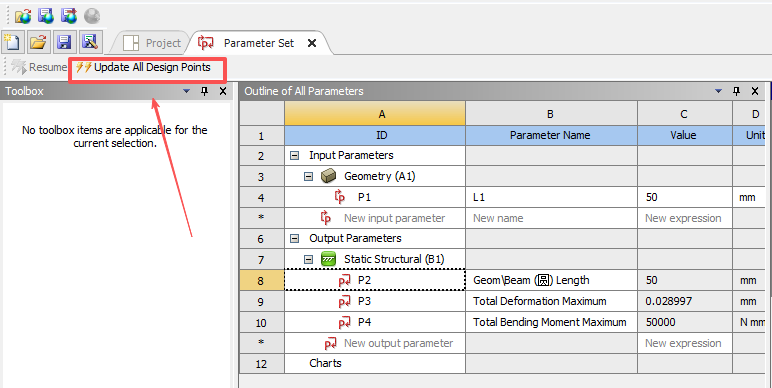Click the L1 parameter name cell
Viewport: 772px width, 388px height.
click(x=551, y=197)
